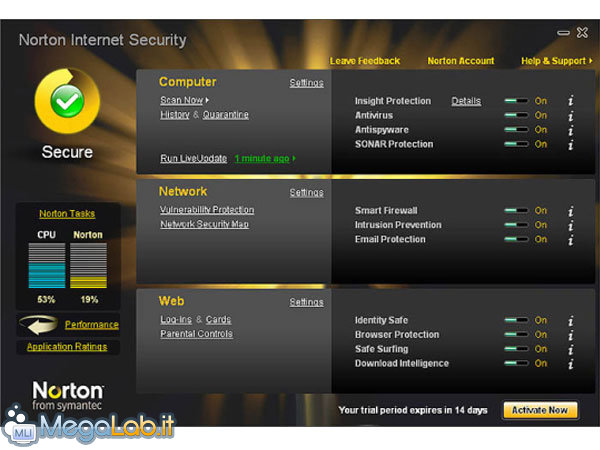Click the Safe Surfing info icon
600x450 pixels.
pyautogui.click(x=571, y=349)
